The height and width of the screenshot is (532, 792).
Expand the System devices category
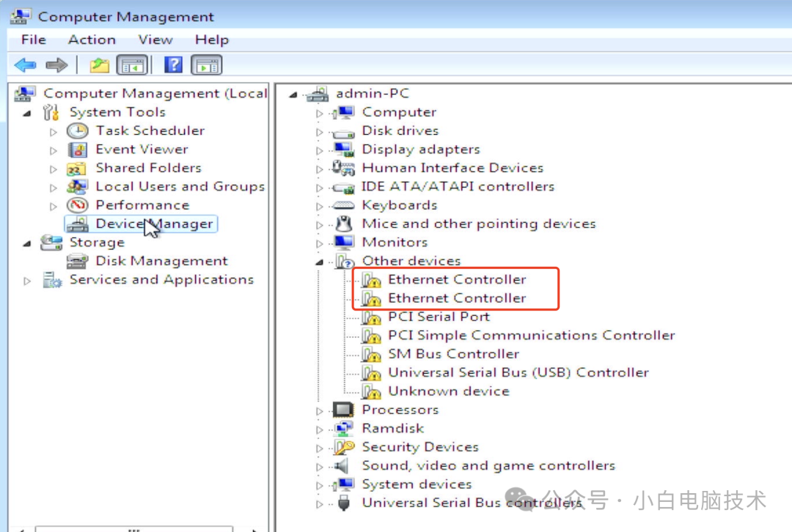[x=319, y=485]
